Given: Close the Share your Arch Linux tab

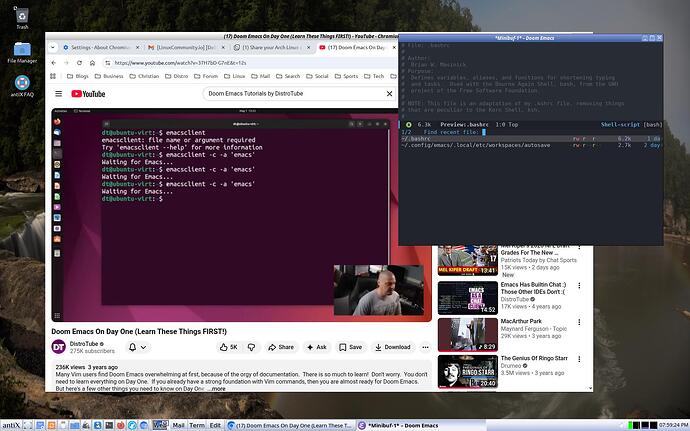Looking at the screenshot, I should pyautogui.click(x=308, y=47).
